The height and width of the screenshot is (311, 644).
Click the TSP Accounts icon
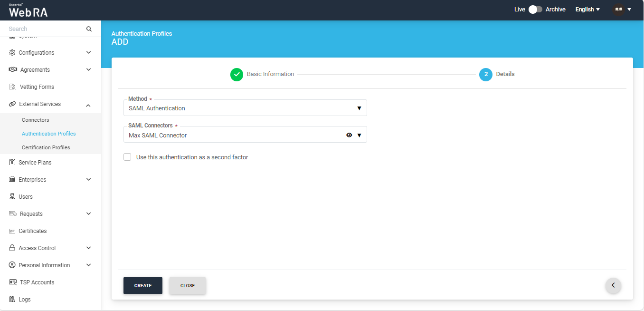13,282
